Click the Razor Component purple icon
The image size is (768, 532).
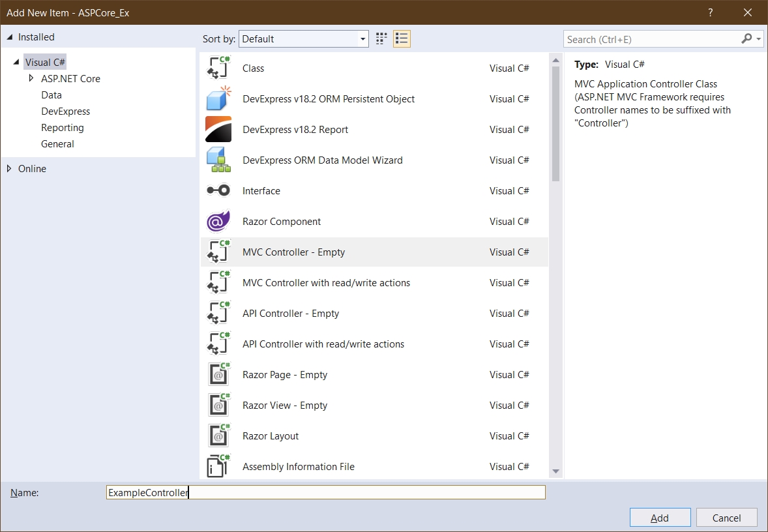(x=218, y=222)
